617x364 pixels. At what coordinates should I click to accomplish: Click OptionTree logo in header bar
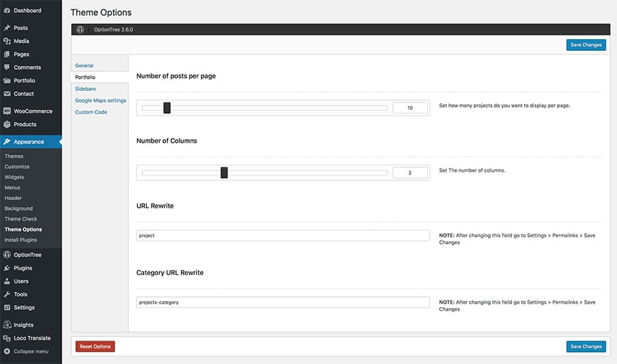pos(80,29)
